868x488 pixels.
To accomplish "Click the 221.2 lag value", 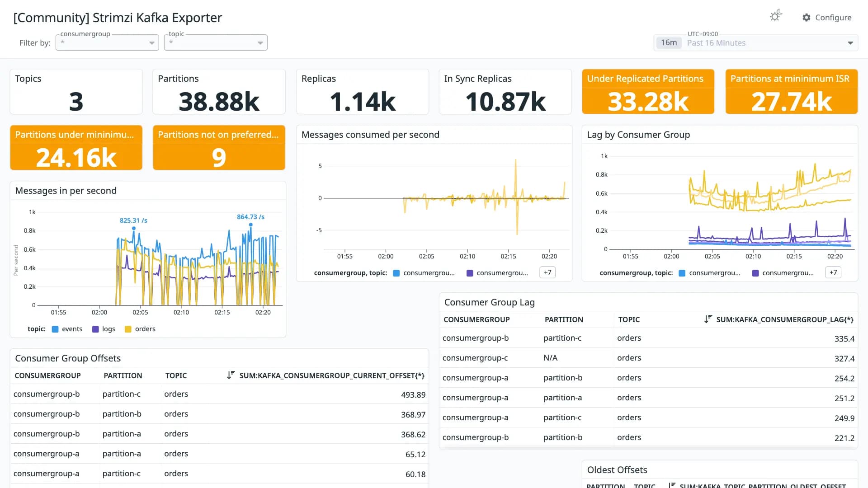I will (x=844, y=438).
